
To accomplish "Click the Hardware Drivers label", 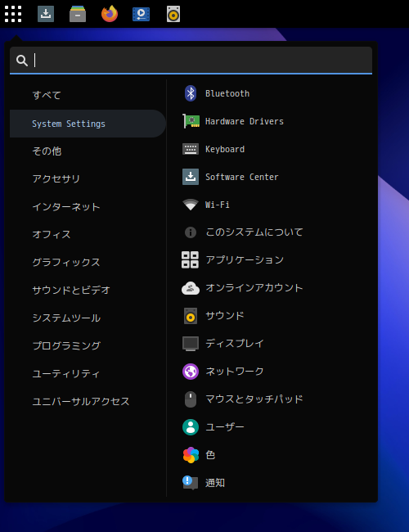I will click(245, 121).
